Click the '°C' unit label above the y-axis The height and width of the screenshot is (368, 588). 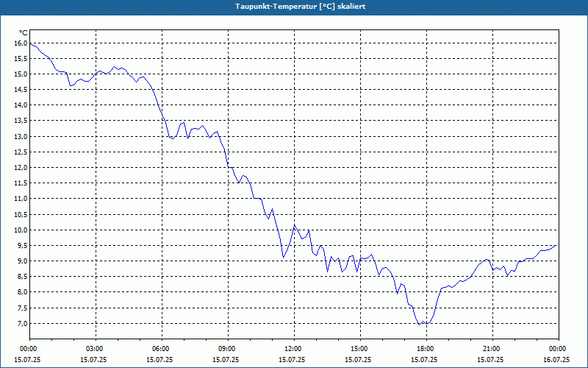[x=24, y=33]
